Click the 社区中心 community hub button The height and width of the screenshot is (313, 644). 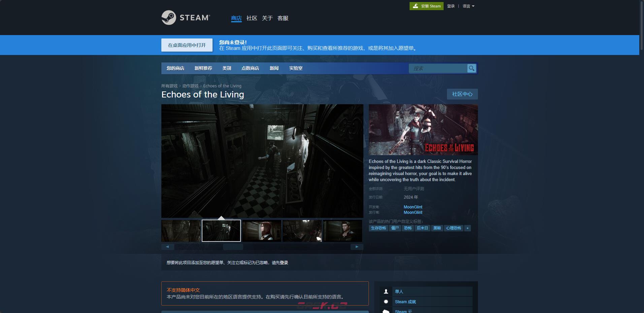(x=462, y=94)
